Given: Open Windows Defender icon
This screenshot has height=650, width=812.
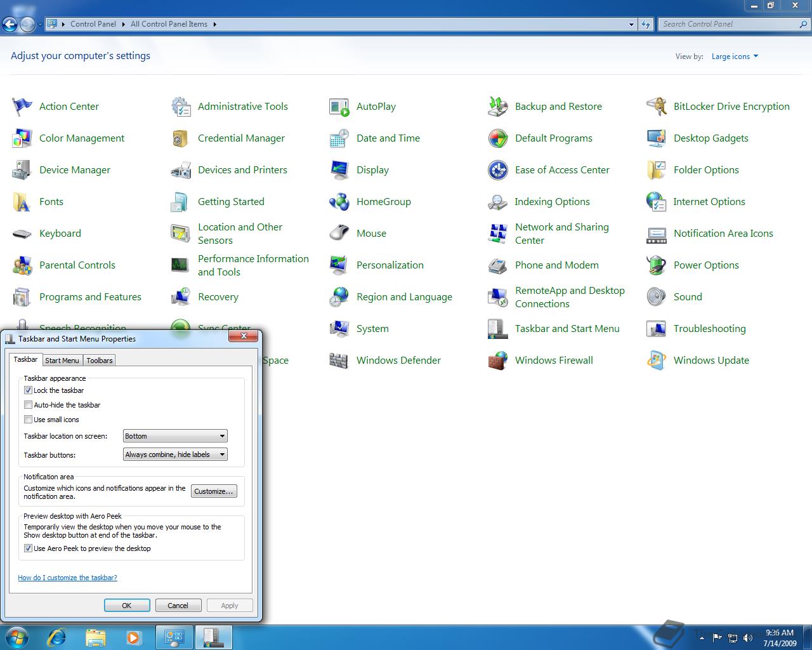Looking at the screenshot, I should tap(339, 361).
